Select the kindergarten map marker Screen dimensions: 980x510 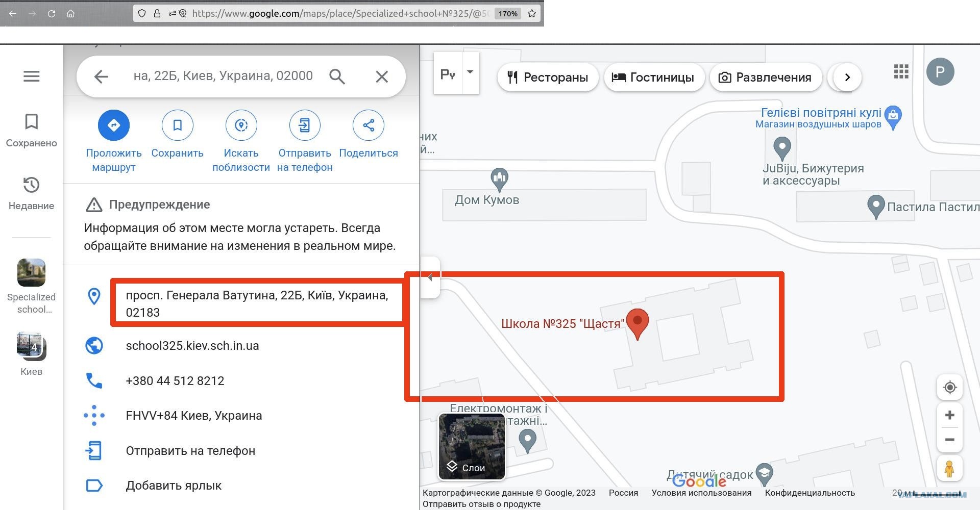pyautogui.click(x=764, y=474)
